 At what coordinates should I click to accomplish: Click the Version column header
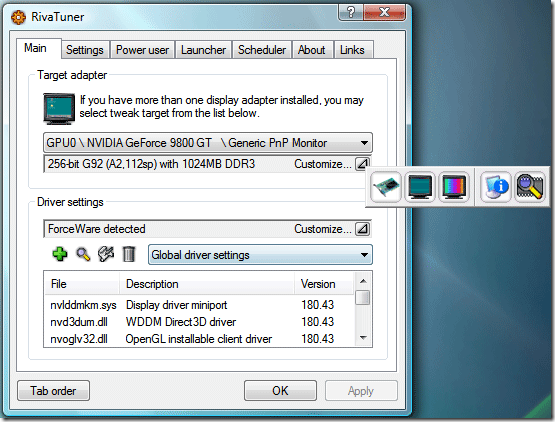tap(324, 284)
